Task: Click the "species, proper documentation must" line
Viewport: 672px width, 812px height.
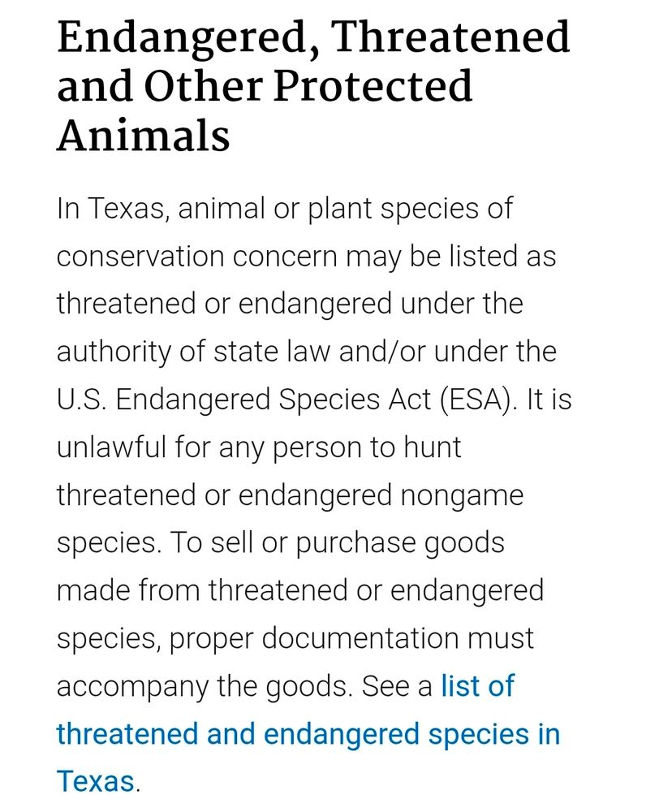Action: tap(295, 638)
